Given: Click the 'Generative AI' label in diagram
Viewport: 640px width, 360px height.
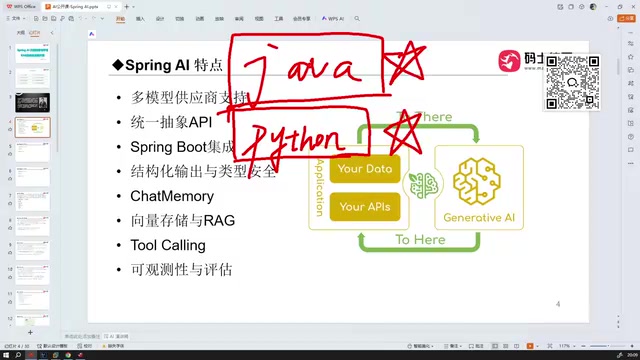Looking at the screenshot, I should coord(479,218).
